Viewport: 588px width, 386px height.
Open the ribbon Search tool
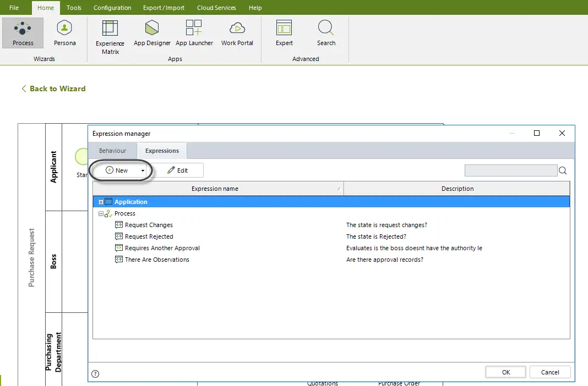tap(326, 33)
